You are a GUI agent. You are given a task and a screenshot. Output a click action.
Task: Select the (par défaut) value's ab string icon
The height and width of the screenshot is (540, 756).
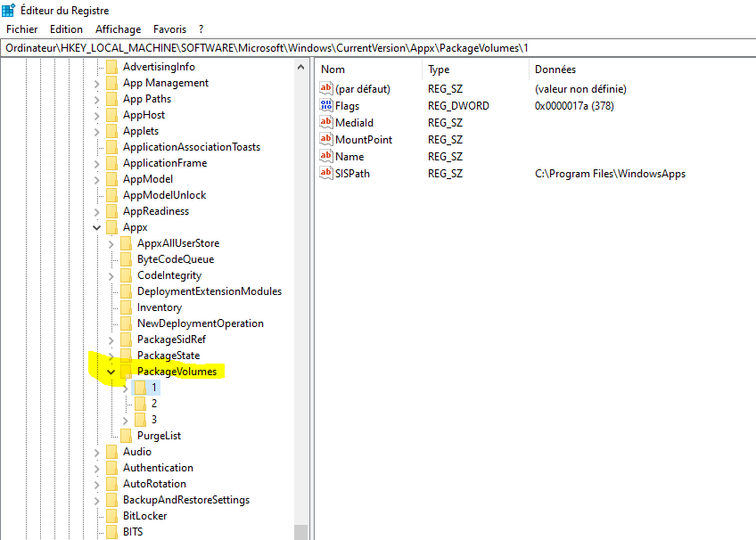click(326, 88)
